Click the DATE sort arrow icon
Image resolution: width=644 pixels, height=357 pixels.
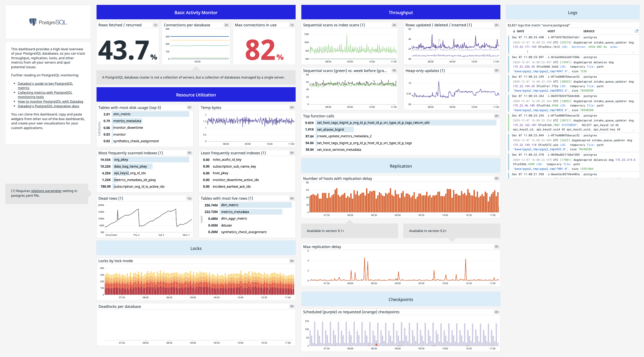click(x=514, y=31)
